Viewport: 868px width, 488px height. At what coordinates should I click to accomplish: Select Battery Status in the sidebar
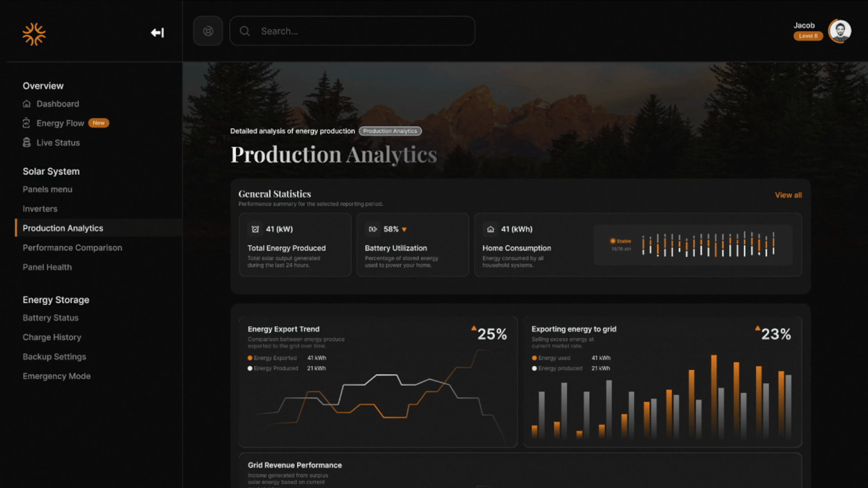(x=50, y=317)
